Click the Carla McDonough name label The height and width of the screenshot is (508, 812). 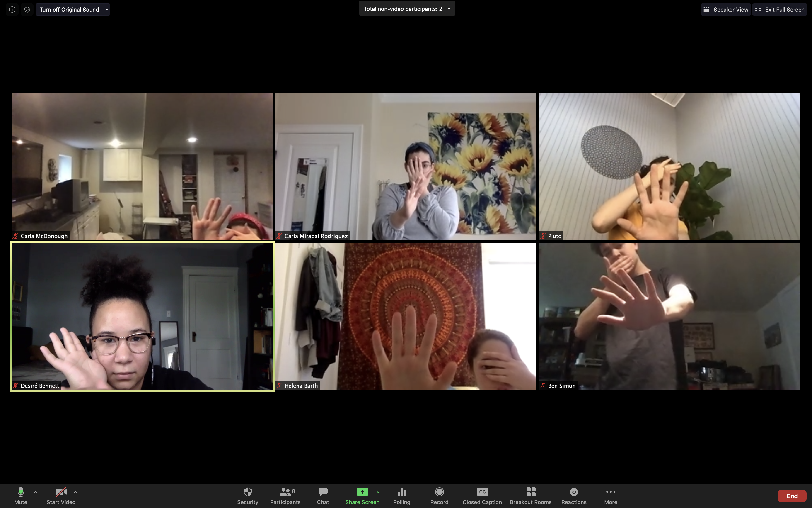[44, 236]
